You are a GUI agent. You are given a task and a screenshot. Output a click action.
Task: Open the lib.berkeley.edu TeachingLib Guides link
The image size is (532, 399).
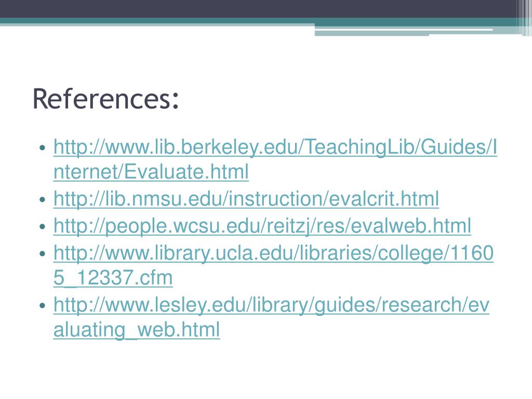tap(275, 148)
